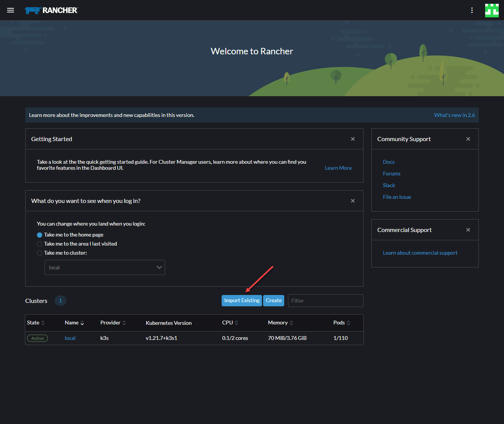Click the Create cluster button
This screenshot has height=424, width=504.
pyautogui.click(x=274, y=300)
